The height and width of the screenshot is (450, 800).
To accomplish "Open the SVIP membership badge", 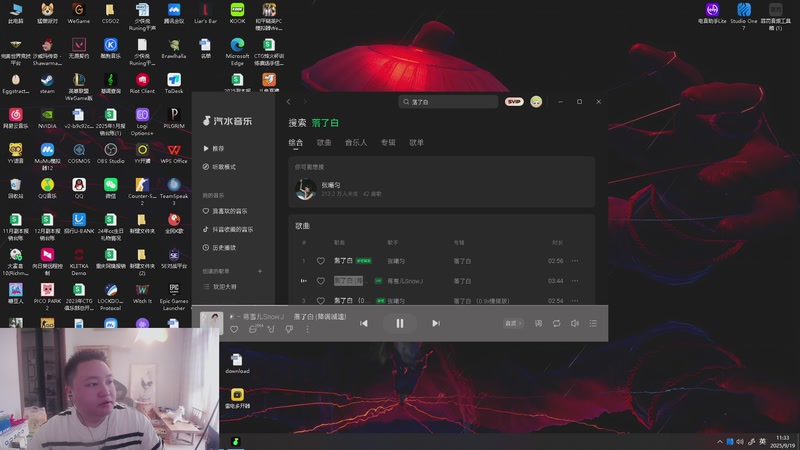I will (x=514, y=102).
